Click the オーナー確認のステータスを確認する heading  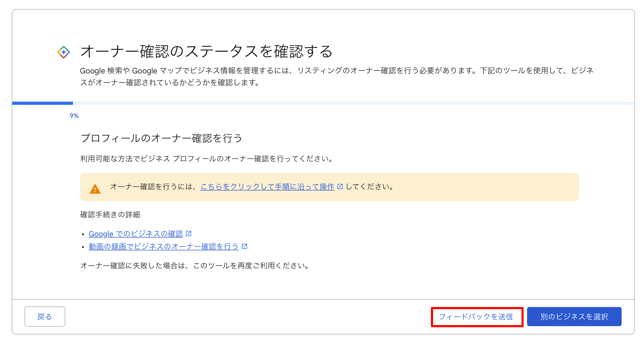coord(207,51)
